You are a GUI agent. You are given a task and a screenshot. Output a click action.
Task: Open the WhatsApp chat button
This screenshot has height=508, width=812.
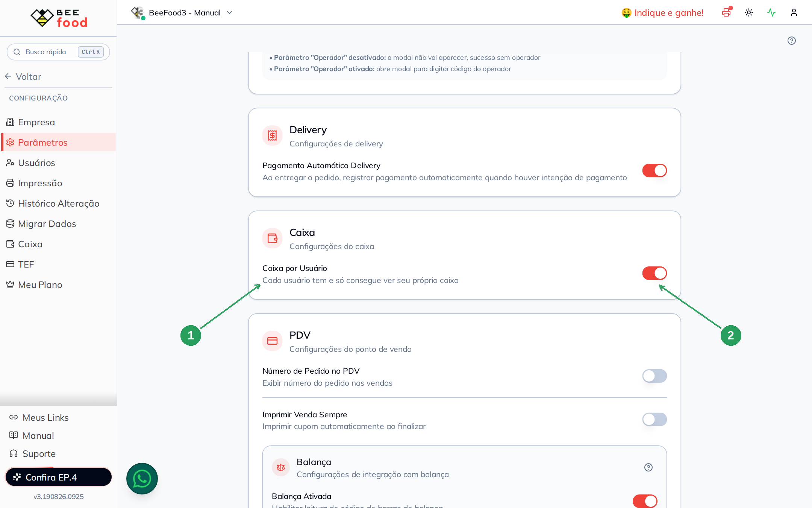142,479
